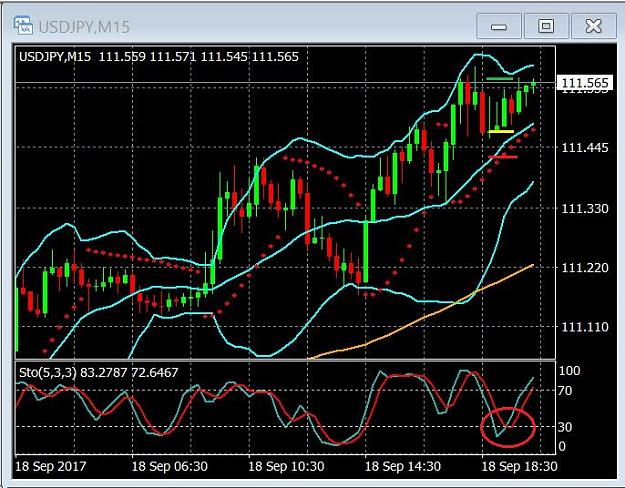Maximize the USDJPY,M15 chart window
Screen dimensions: 625x488
(546, 26)
